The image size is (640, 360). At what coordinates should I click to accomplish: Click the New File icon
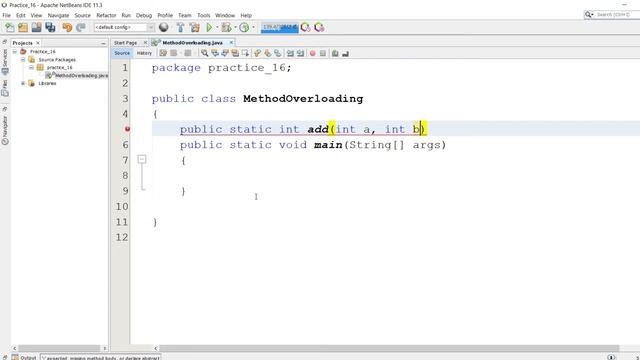click(x=10, y=27)
